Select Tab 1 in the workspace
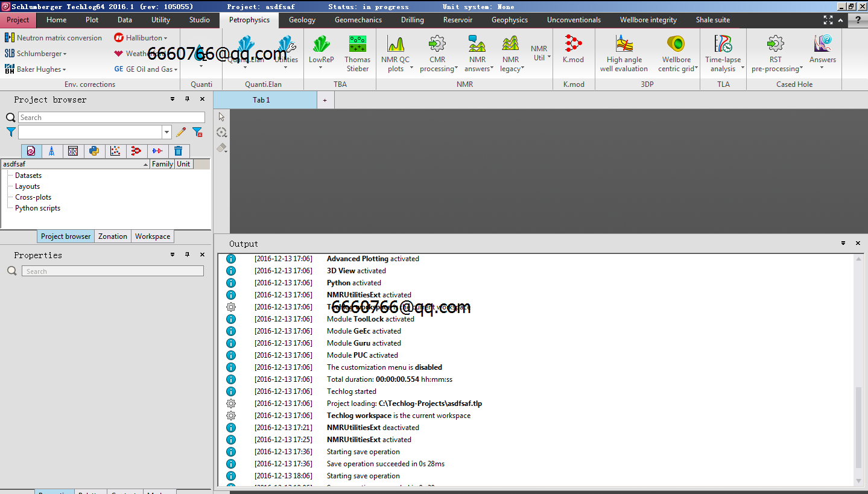The width and height of the screenshot is (868, 494). pos(265,100)
